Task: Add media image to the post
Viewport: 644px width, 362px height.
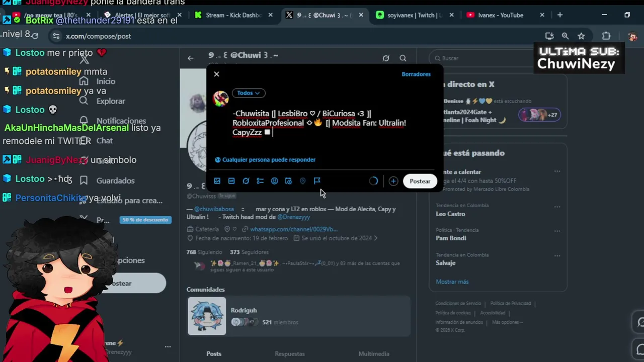Action: click(x=217, y=181)
